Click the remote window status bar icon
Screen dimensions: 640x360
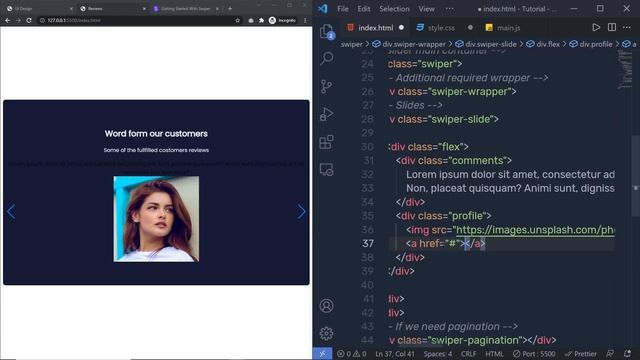[322, 353]
